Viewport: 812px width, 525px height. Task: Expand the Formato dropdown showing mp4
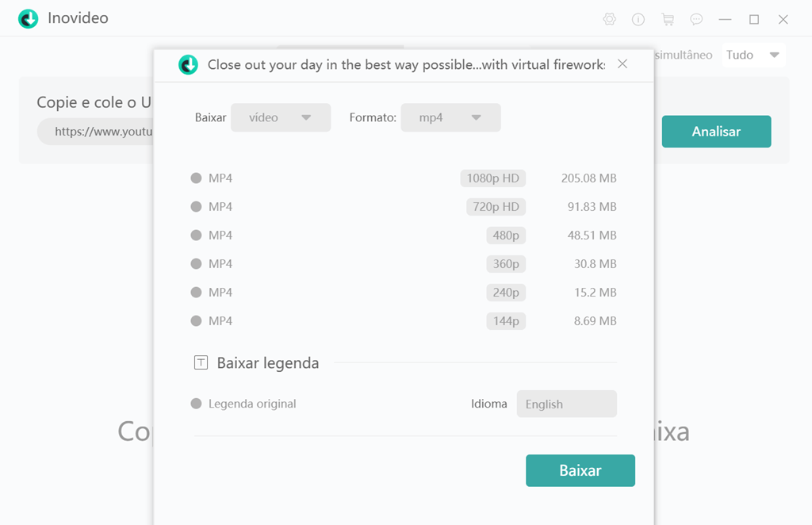tap(450, 117)
